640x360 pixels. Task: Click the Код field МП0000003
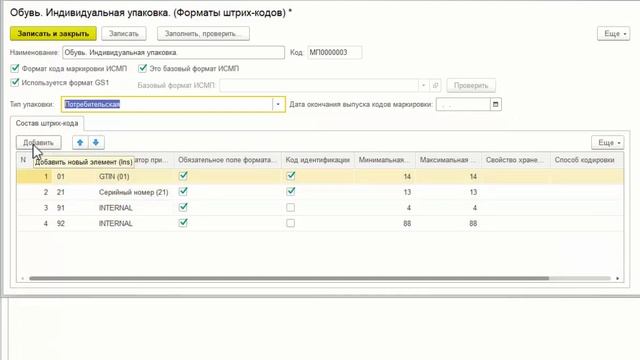pos(334,52)
